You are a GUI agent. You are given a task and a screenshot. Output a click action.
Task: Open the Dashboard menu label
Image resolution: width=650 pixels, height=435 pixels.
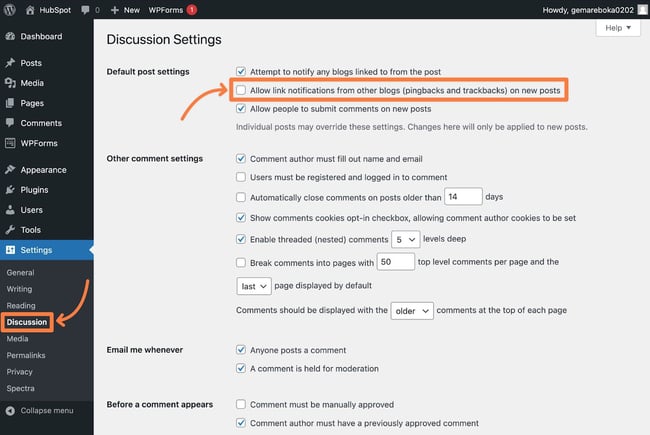coord(41,36)
